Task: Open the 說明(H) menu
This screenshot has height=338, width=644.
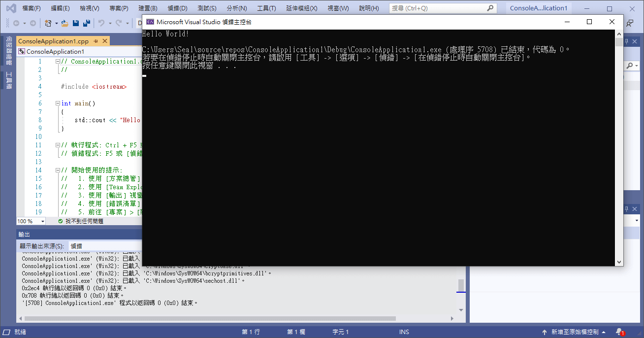Action: (x=369, y=8)
